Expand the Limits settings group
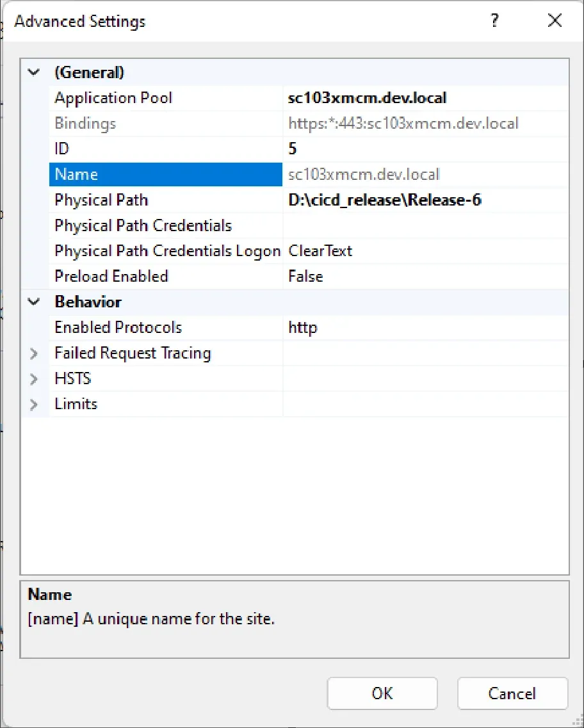The height and width of the screenshot is (728, 584). tap(34, 405)
